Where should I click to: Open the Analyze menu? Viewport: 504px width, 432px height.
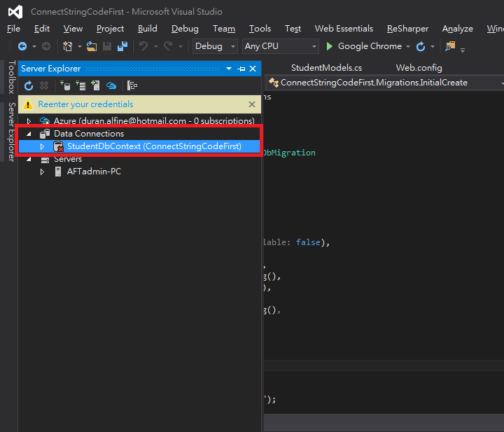(457, 29)
